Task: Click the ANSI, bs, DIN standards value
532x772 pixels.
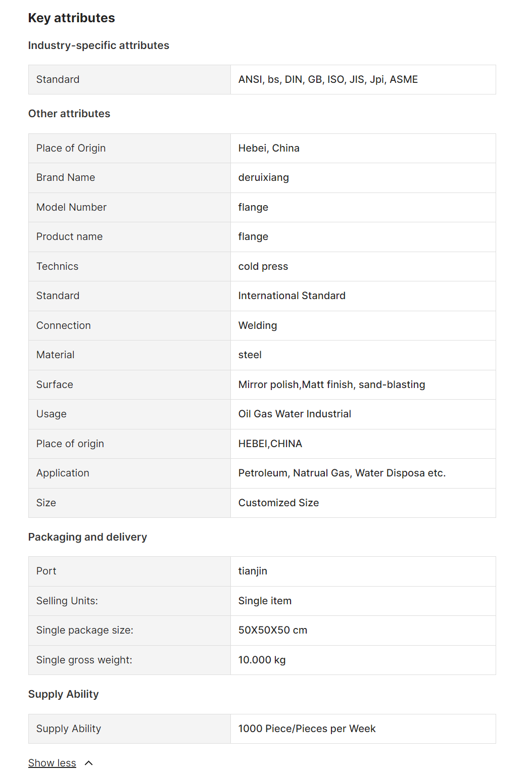Action: pos(328,79)
